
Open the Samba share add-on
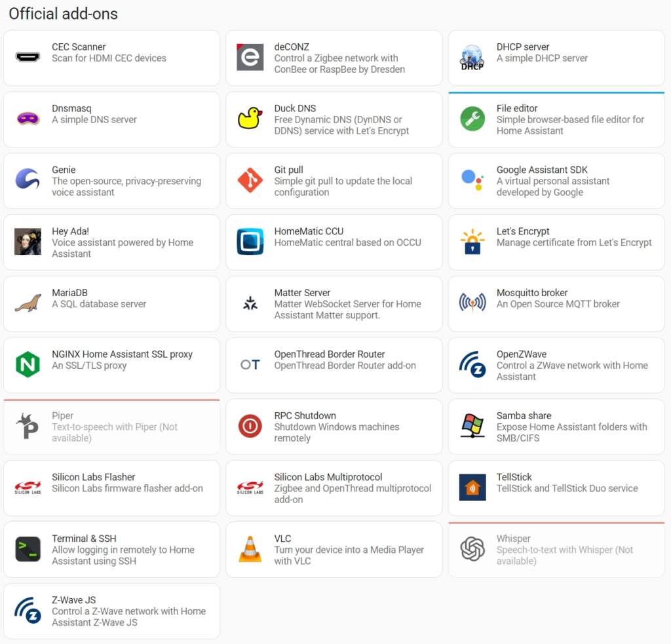(556, 426)
